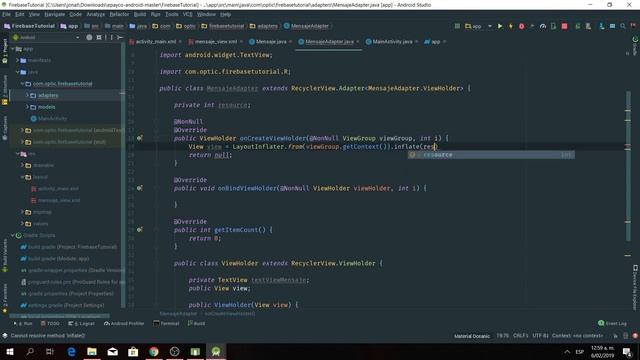Click the UTF-8 encoding in status bar

[x=540, y=336]
